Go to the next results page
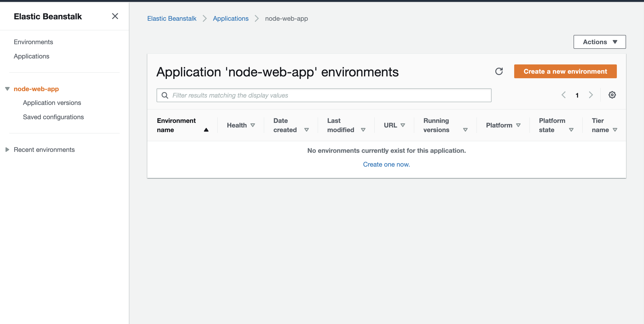This screenshot has height=324, width=644. [x=591, y=95]
